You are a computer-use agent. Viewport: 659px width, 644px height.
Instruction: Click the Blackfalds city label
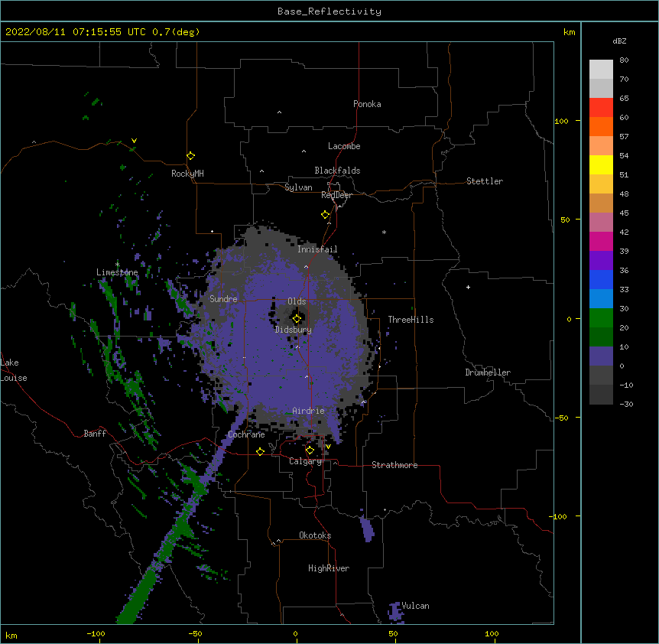(x=337, y=171)
